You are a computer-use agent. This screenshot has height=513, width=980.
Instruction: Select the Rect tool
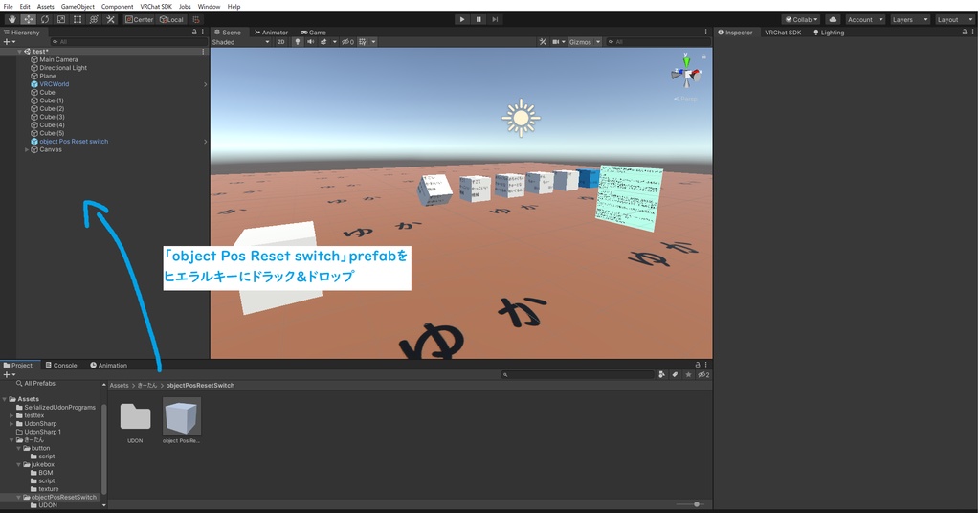coord(78,19)
